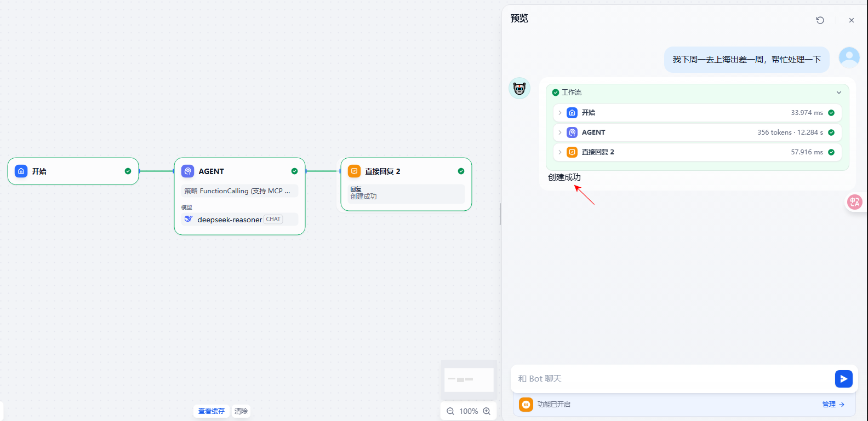
Task: Click the 清除 button
Action: point(241,411)
